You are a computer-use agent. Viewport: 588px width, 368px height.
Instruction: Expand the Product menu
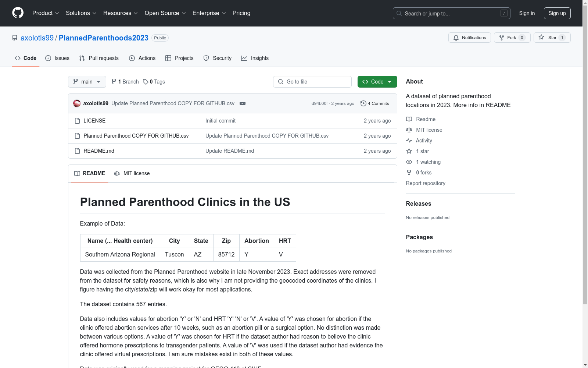[x=46, y=13]
